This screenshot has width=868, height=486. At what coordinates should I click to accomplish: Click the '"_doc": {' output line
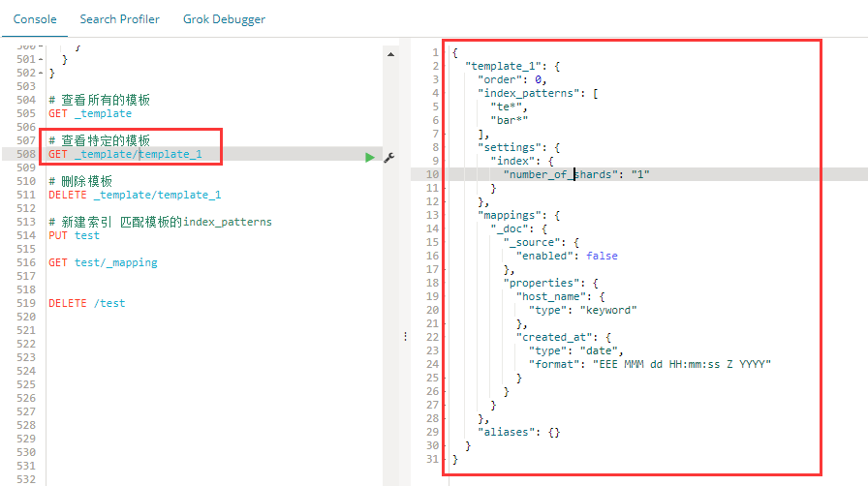coord(518,228)
